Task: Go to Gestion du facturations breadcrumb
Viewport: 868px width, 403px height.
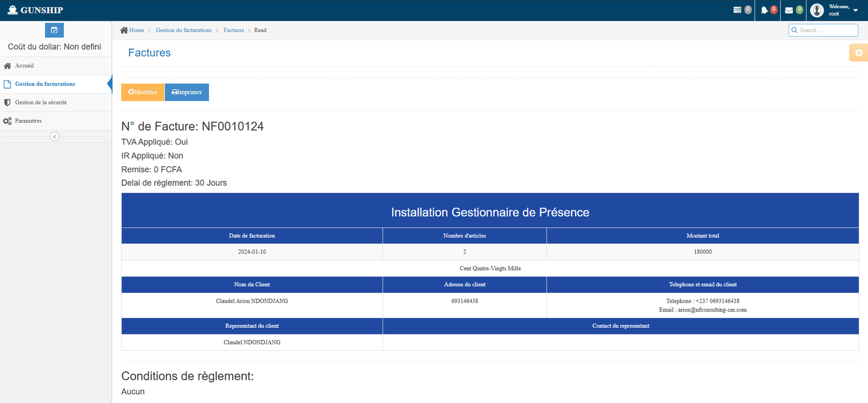Action: click(x=183, y=30)
